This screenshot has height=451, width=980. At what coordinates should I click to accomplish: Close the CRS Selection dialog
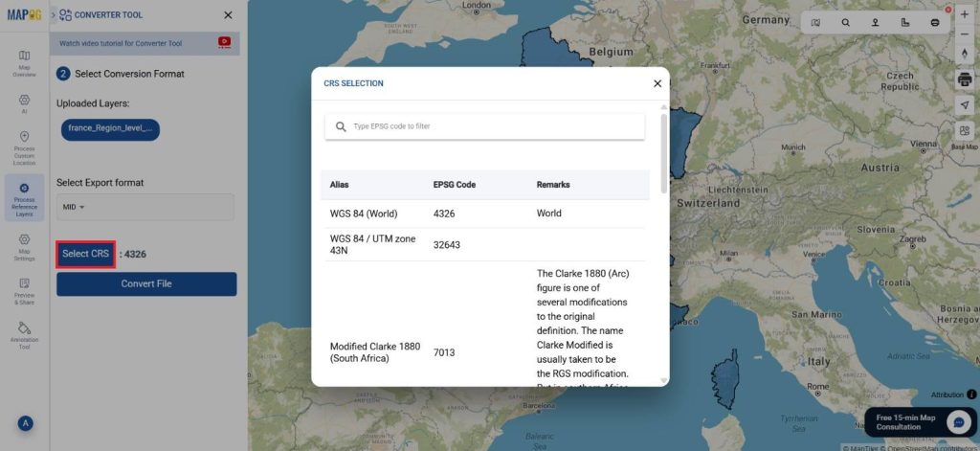click(657, 83)
